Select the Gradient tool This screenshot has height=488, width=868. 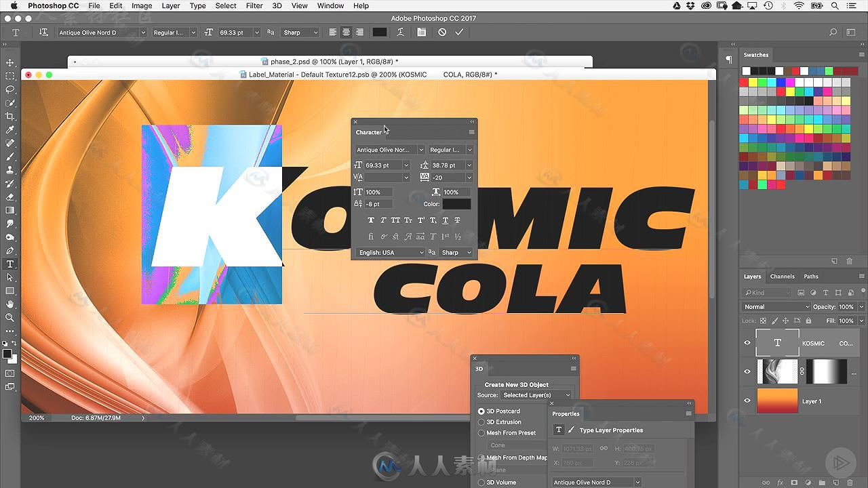pyautogui.click(x=10, y=210)
